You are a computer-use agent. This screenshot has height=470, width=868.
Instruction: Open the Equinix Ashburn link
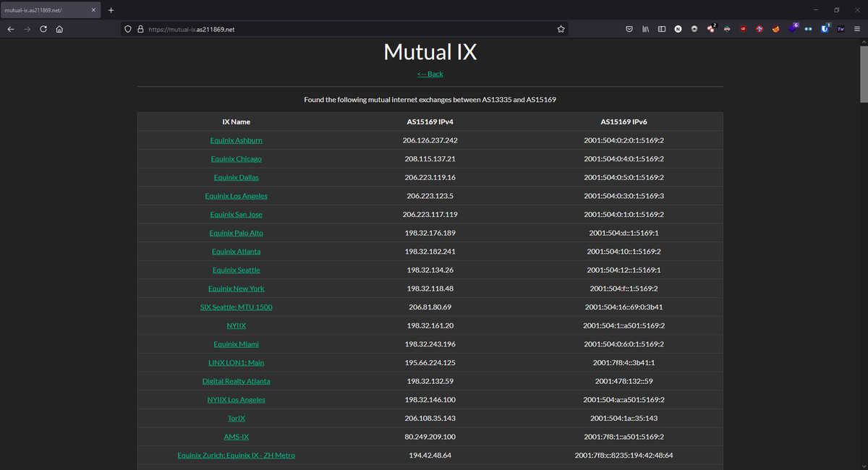pos(236,140)
